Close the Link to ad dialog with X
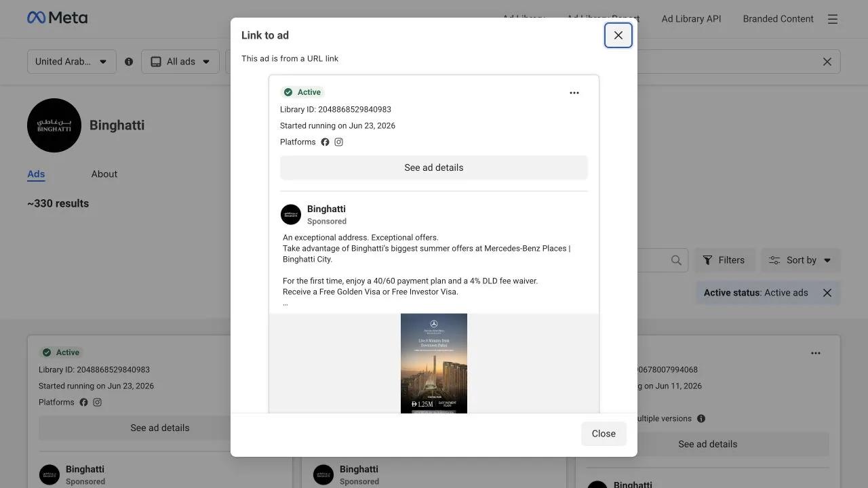 point(618,35)
